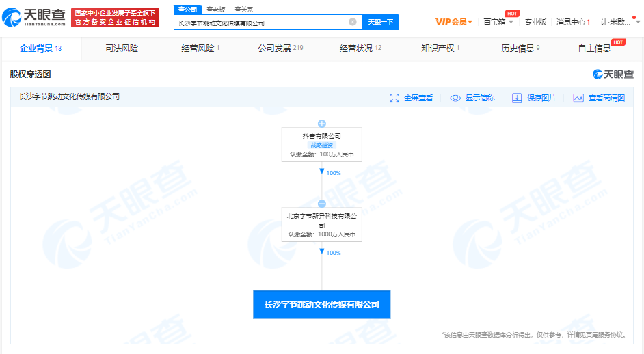Select the 企业背景 tab
The height and width of the screenshot is (354, 644).
[40, 49]
